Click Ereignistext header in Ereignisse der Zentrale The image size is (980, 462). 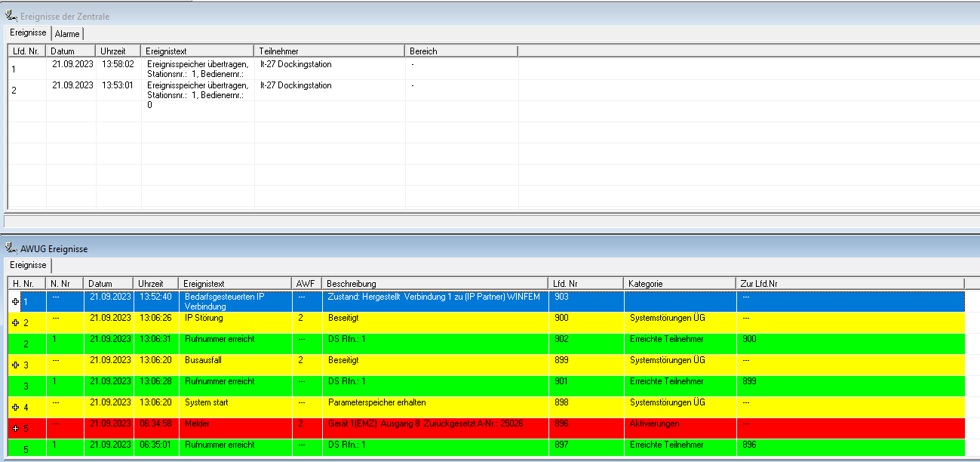tap(198, 51)
